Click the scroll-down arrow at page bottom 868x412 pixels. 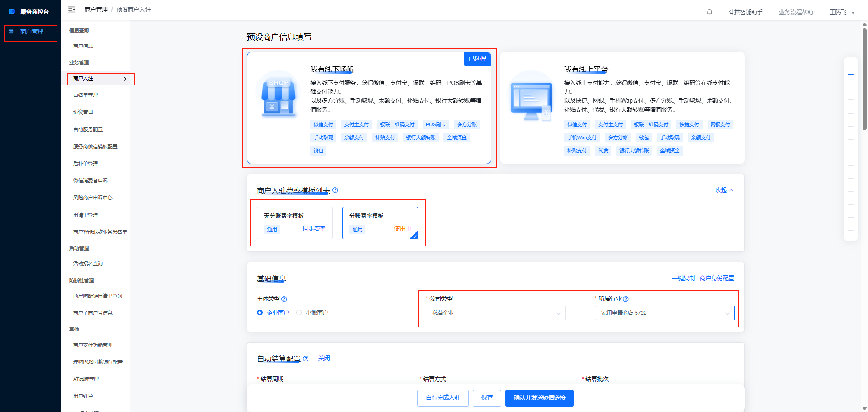[x=864, y=408]
